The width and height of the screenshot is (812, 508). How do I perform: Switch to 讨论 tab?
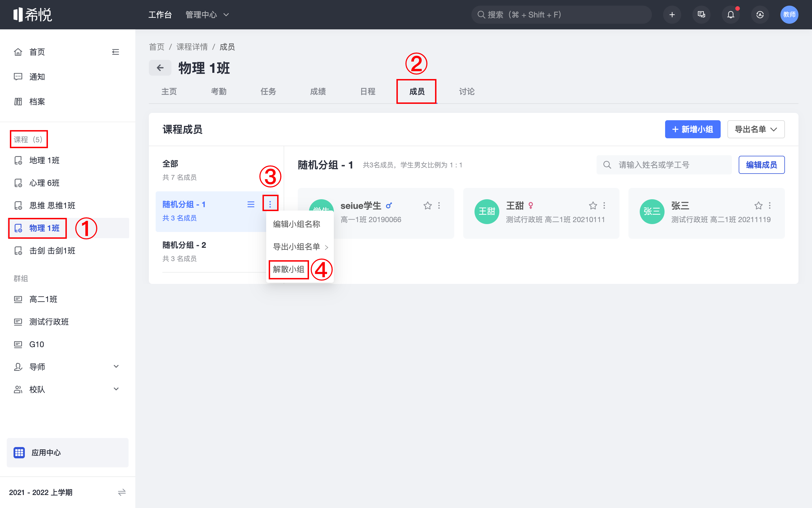466,91
